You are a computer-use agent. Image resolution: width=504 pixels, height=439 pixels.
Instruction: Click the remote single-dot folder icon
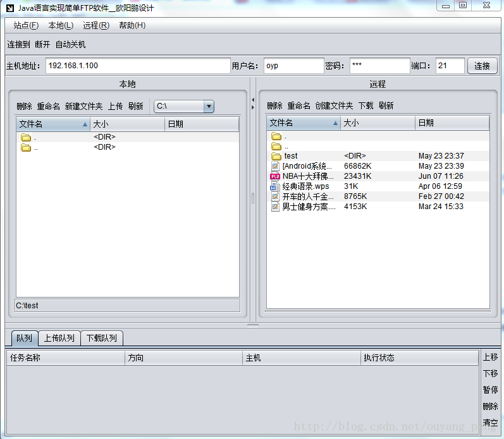click(276, 136)
